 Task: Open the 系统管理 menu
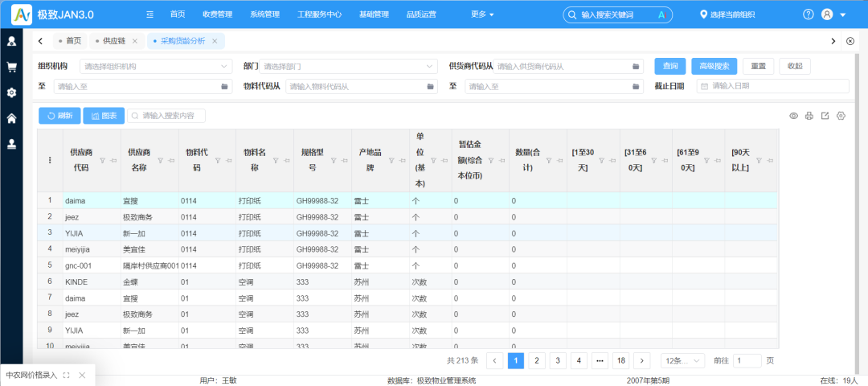click(x=264, y=14)
